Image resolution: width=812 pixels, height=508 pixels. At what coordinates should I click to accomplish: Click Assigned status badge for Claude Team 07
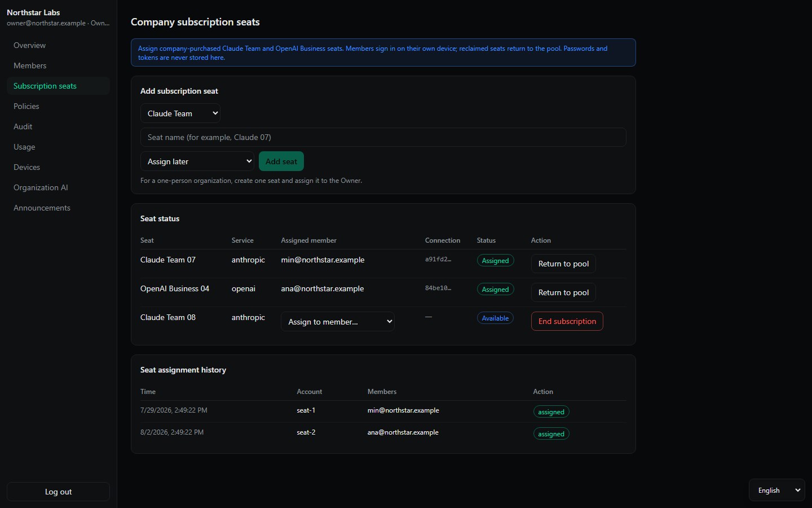coord(495,261)
